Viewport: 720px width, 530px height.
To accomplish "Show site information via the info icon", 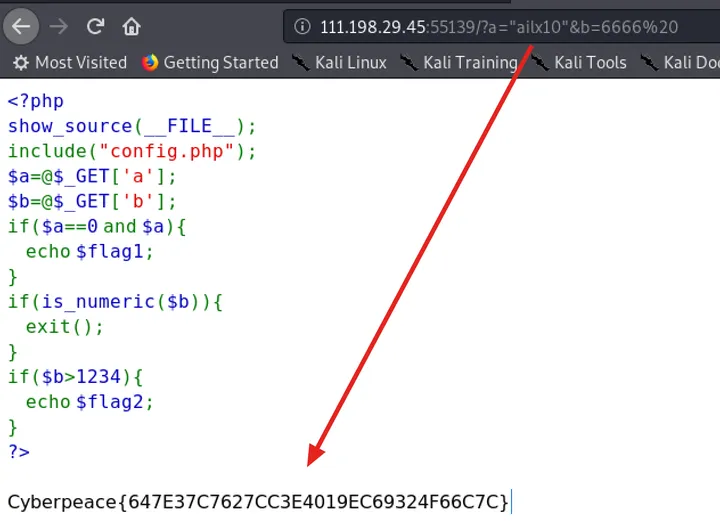I will [302, 26].
